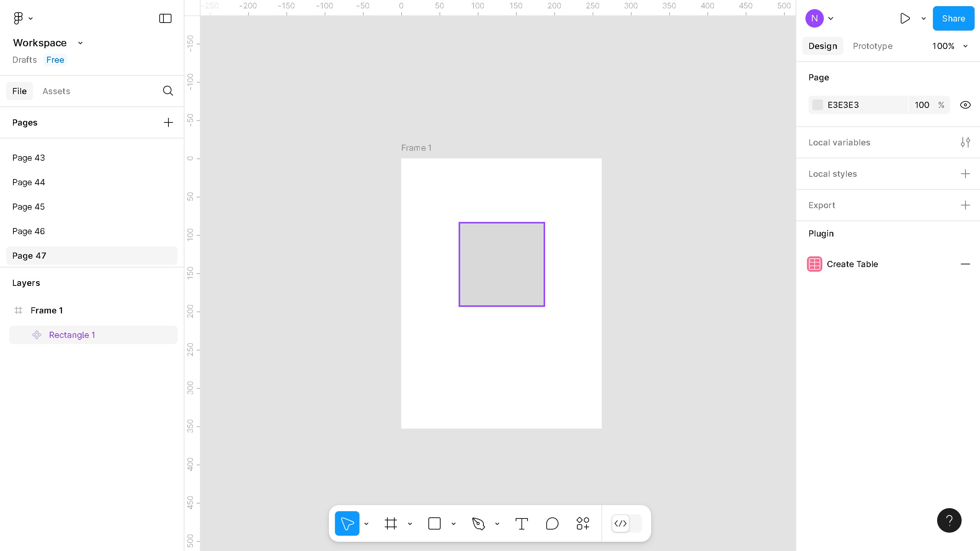The height and width of the screenshot is (551, 980).
Task: Add a new page with plus button
Action: pos(168,122)
